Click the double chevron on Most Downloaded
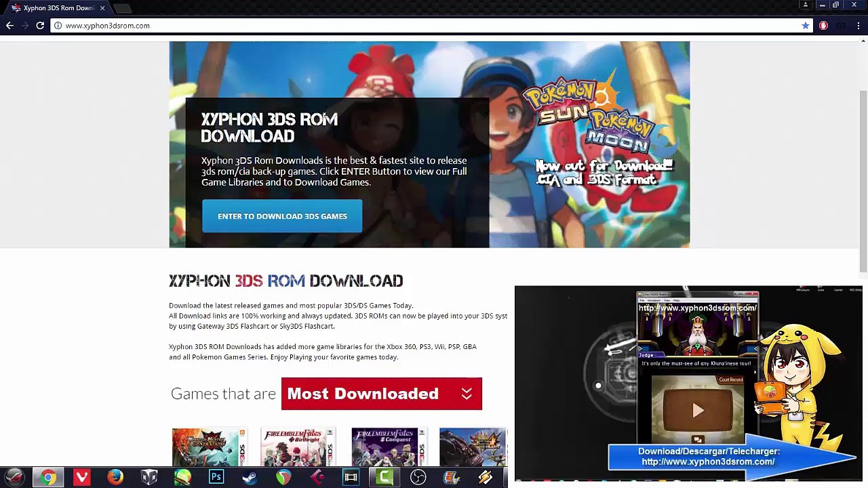 (467, 394)
